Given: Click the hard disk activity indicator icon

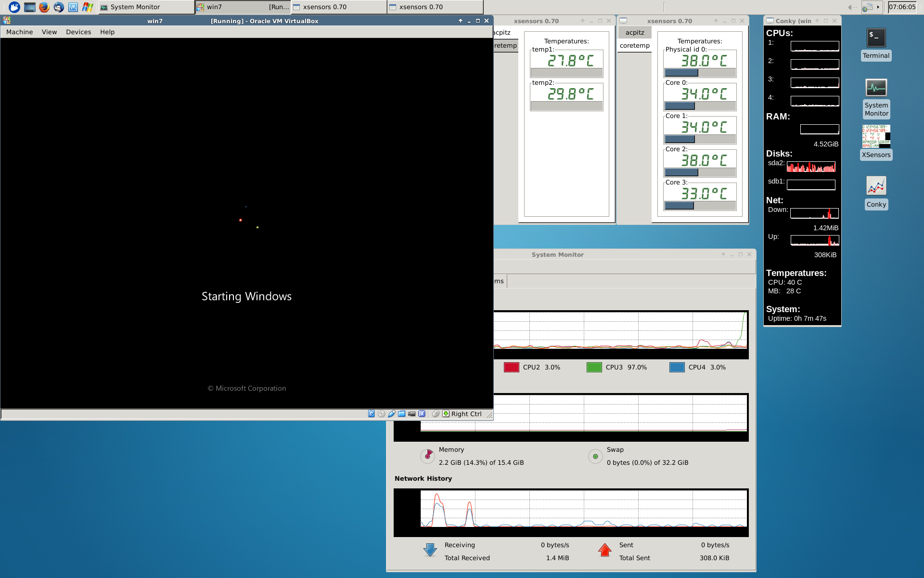Looking at the screenshot, I should [x=371, y=414].
